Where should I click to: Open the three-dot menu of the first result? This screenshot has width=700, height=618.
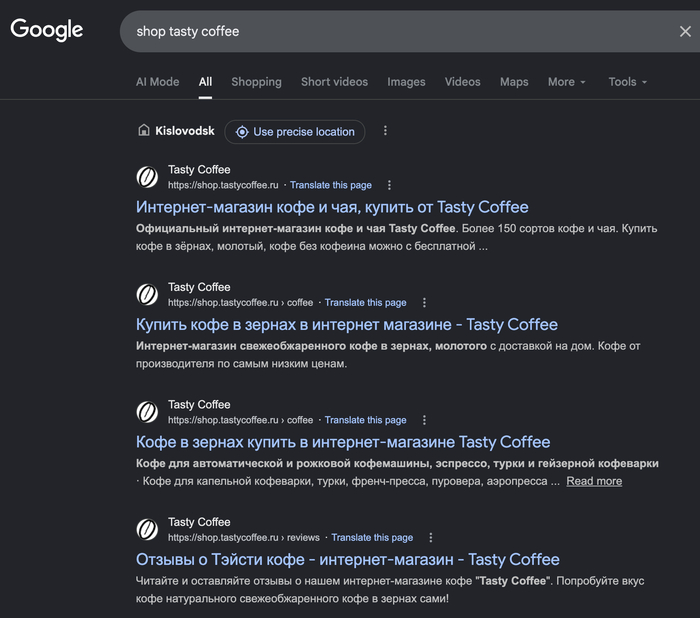(x=389, y=185)
